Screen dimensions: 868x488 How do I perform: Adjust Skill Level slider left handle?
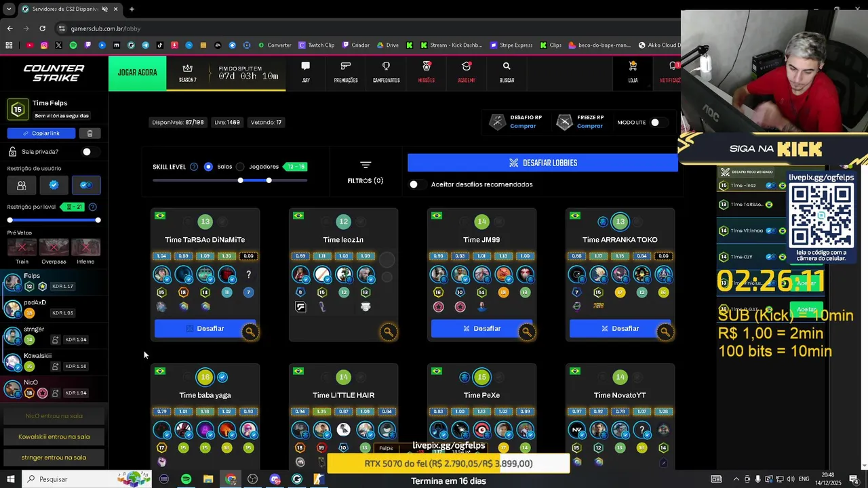click(240, 180)
